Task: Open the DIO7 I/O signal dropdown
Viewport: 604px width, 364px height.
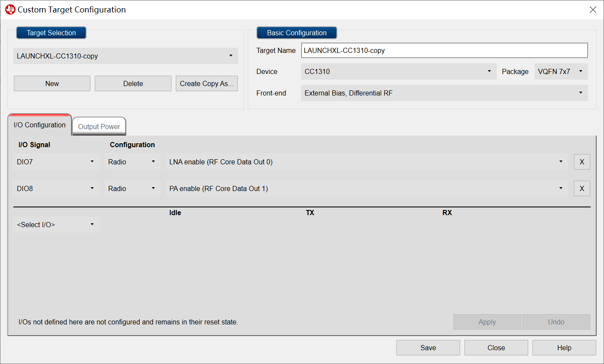Action: 56,162
